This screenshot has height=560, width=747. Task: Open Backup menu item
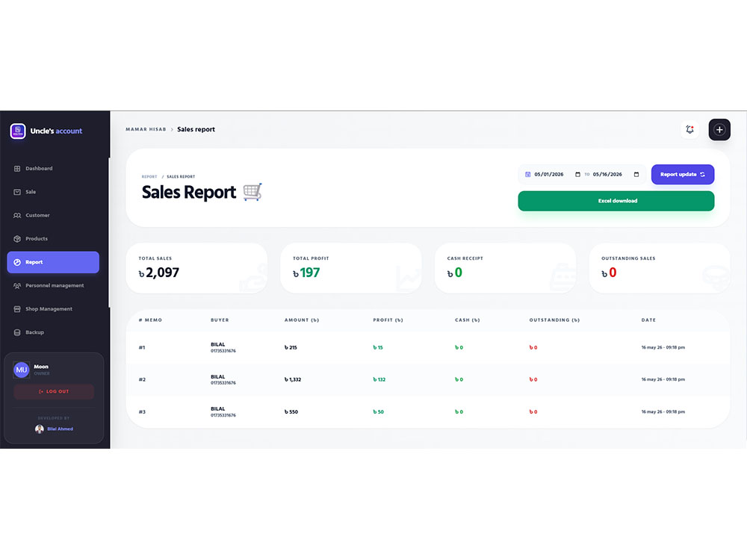click(x=53, y=332)
